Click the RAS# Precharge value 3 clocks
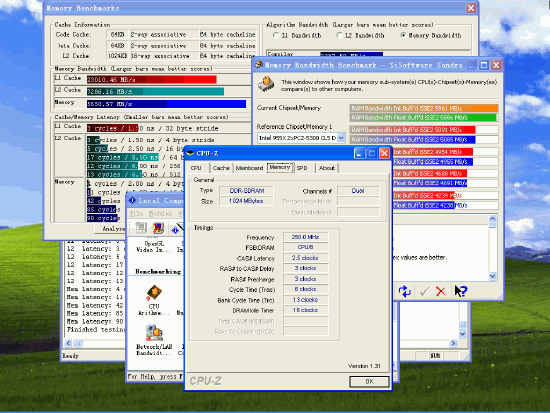 point(306,279)
